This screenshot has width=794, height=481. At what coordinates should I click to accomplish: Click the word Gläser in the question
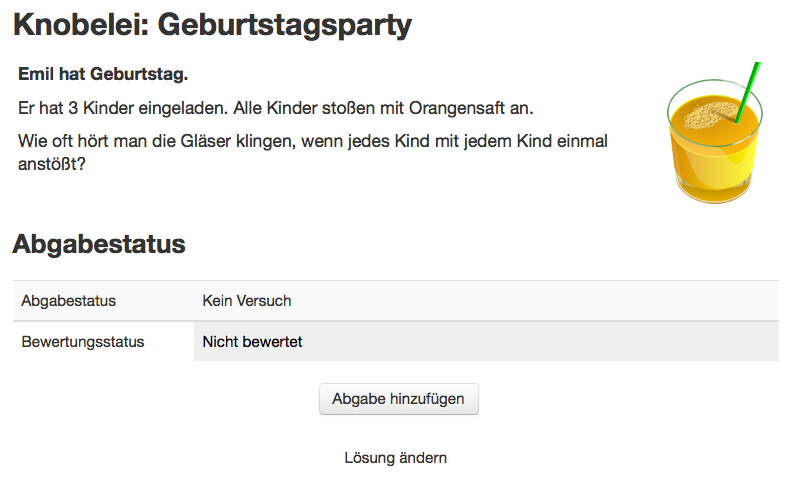pyautogui.click(x=206, y=141)
